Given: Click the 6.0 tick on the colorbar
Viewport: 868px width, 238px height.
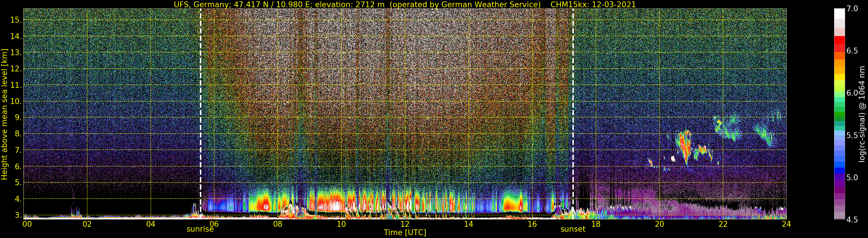Looking at the screenshot, I should tap(852, 93).
